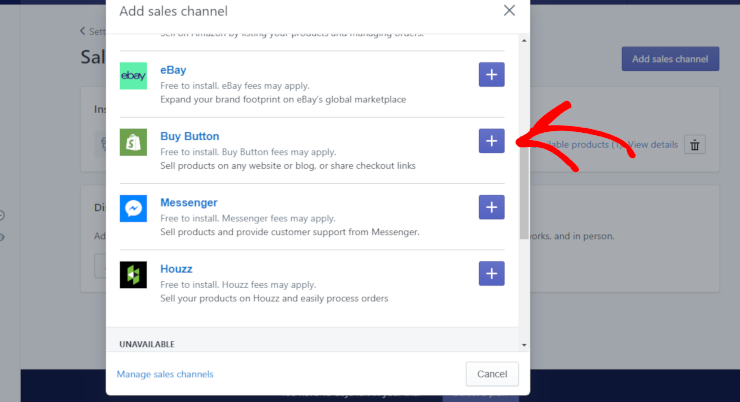Add the eBay sales channel
The image size is (740, 402).
[491, 75]
